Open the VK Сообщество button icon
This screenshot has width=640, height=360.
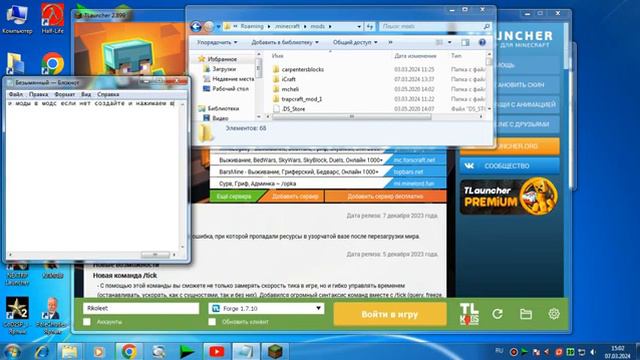pos(469,166)
